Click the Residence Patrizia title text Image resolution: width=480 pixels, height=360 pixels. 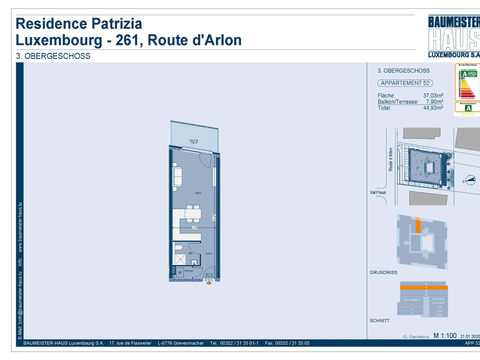coord(79,24)
